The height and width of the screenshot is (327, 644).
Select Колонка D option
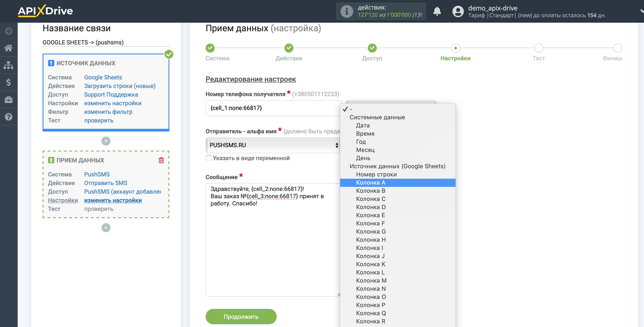[397, 207]
